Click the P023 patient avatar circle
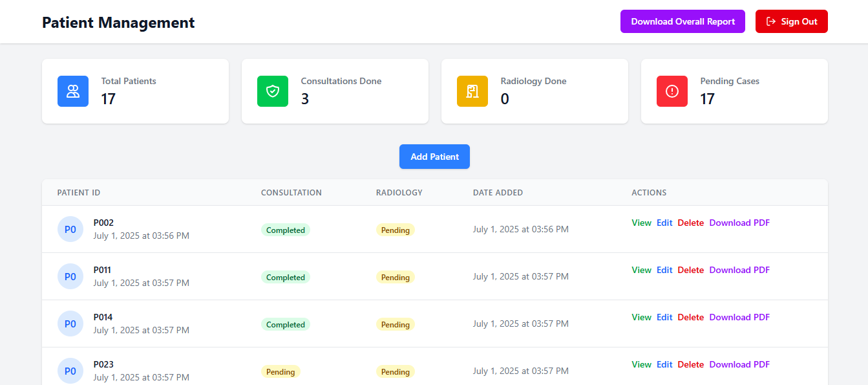 click(x=70, y=371)
